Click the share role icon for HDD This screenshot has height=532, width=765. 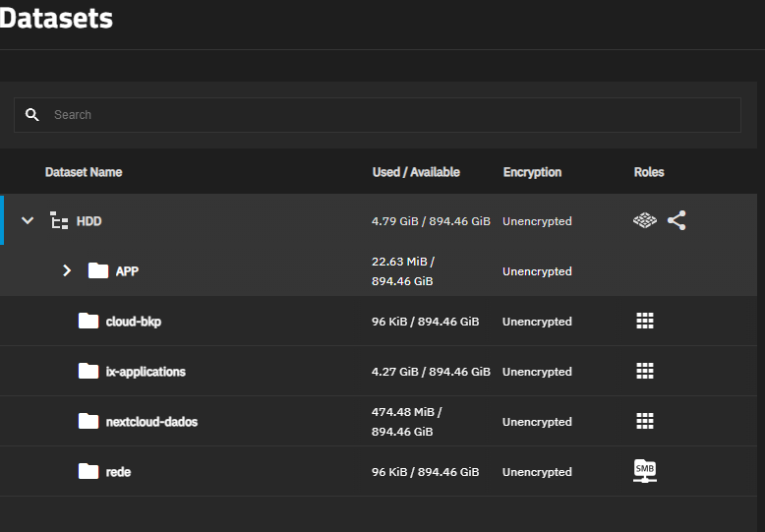tap(677, 220)
